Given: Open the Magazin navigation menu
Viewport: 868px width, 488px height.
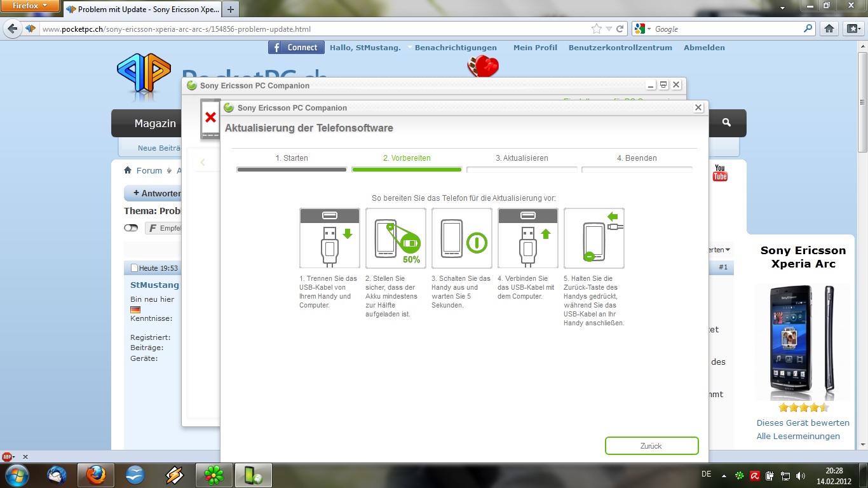Looking at the screenshot, I should tap(155, 123).
